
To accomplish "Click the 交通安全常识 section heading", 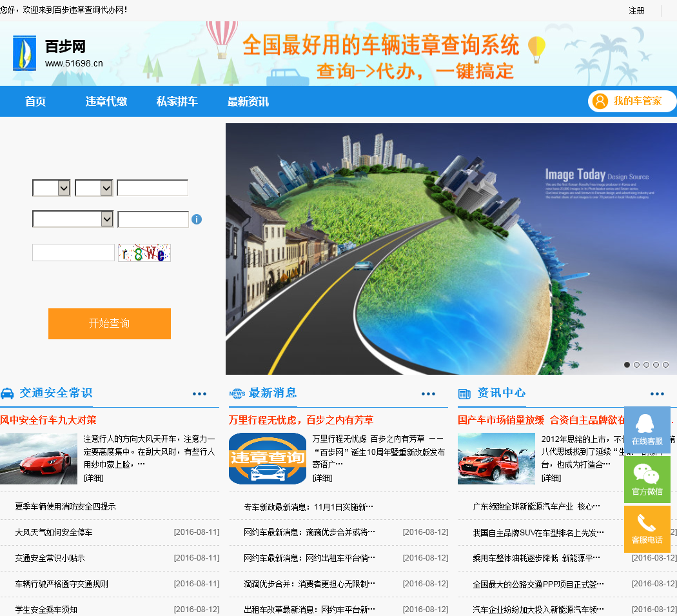I will [x=55, y=393].
